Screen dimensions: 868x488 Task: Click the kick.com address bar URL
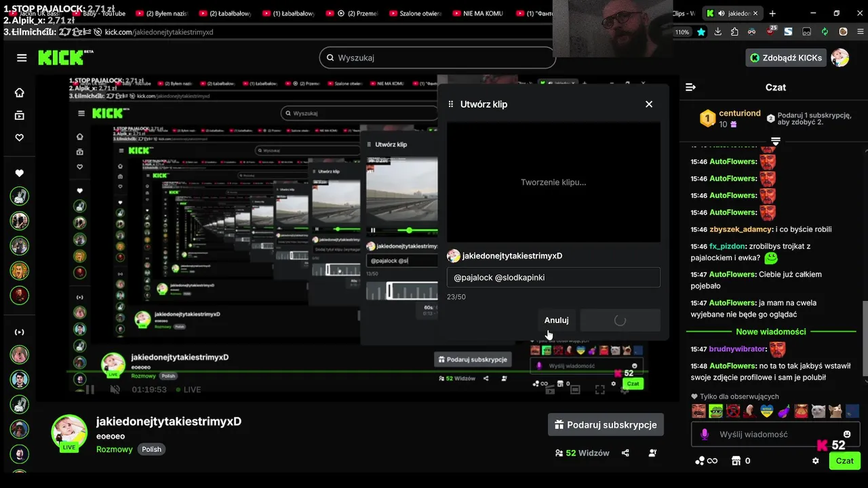point(159,32)
